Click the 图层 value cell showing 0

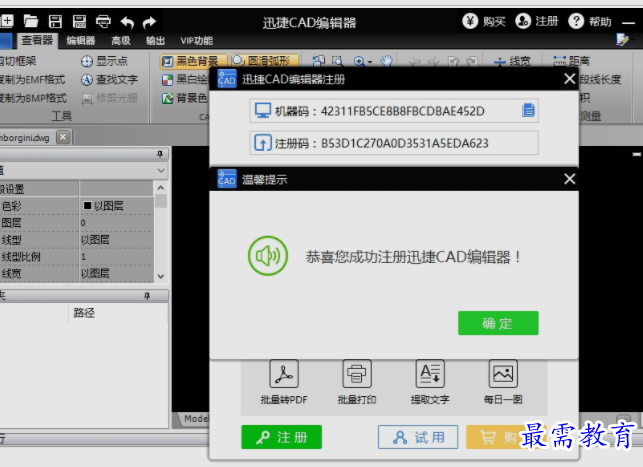116,223
